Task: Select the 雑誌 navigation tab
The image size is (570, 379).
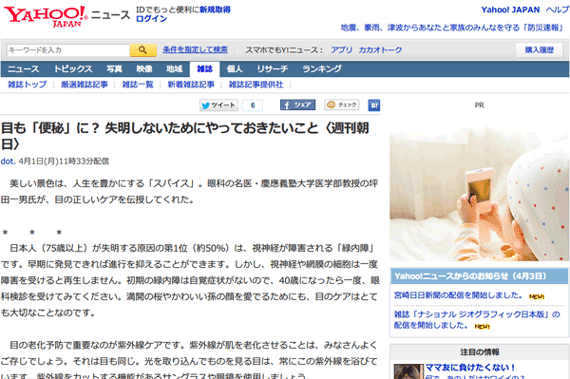Action: coord(205,69)
